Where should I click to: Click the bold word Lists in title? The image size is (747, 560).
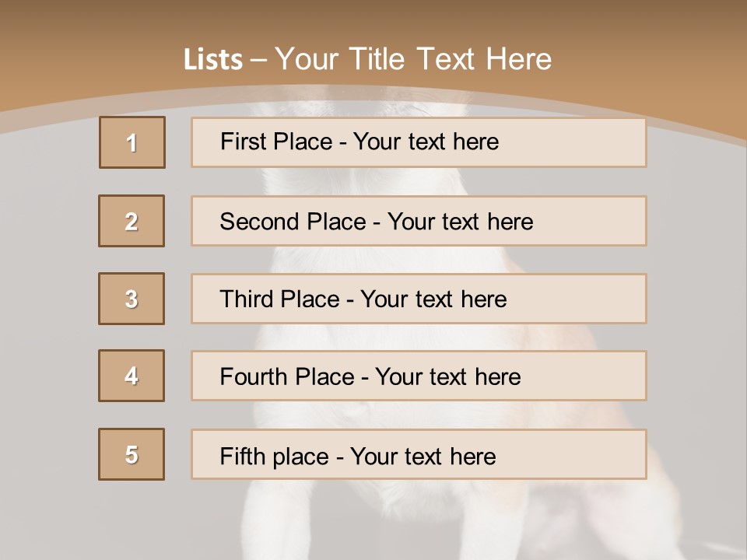(x=212, y=60)
